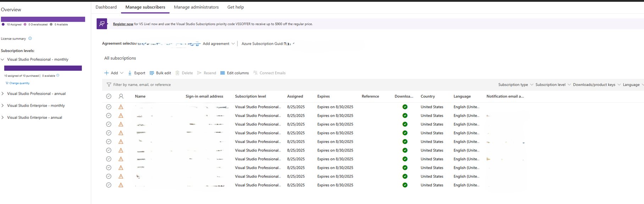Click the Export download arrow icon

tap(130, 73)
